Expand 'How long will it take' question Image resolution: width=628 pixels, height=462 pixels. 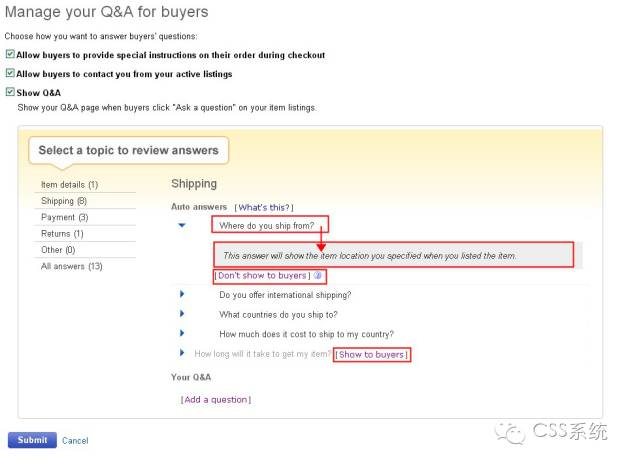click(x=182, y=353)
